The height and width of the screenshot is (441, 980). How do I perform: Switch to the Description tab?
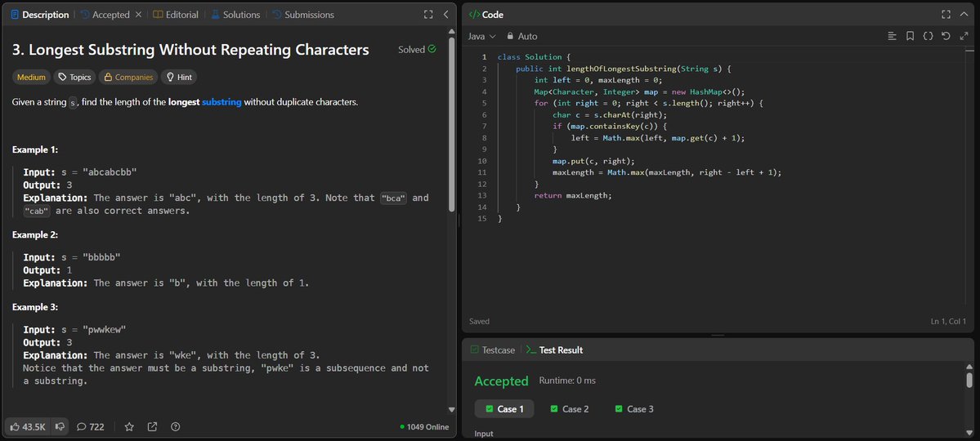[x=39, y=15]
